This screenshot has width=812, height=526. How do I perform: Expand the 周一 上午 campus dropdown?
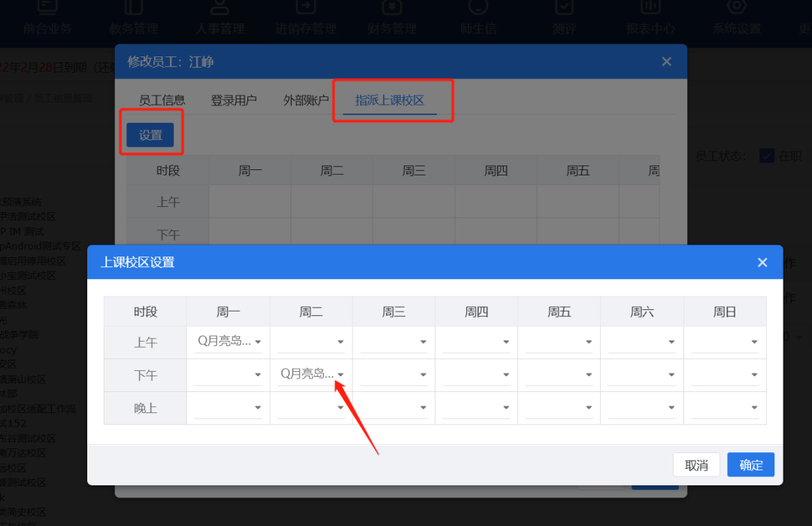229,342
